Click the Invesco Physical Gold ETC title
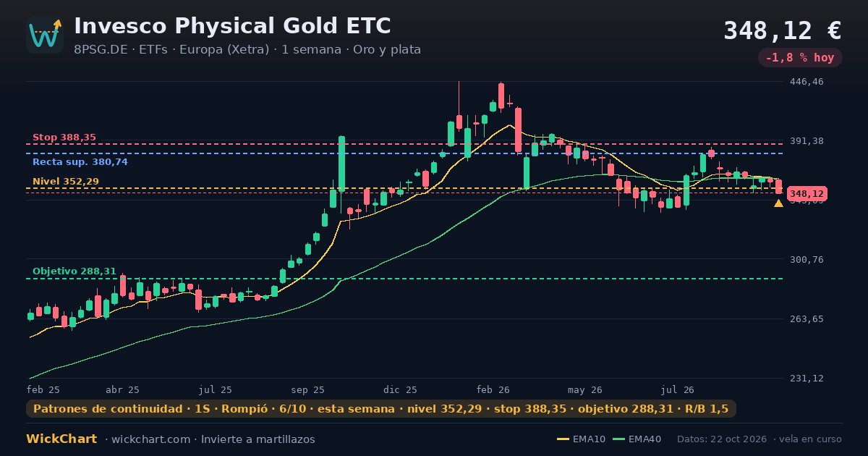868x456 pixels. pyautogui.click(x=232, y=26)
